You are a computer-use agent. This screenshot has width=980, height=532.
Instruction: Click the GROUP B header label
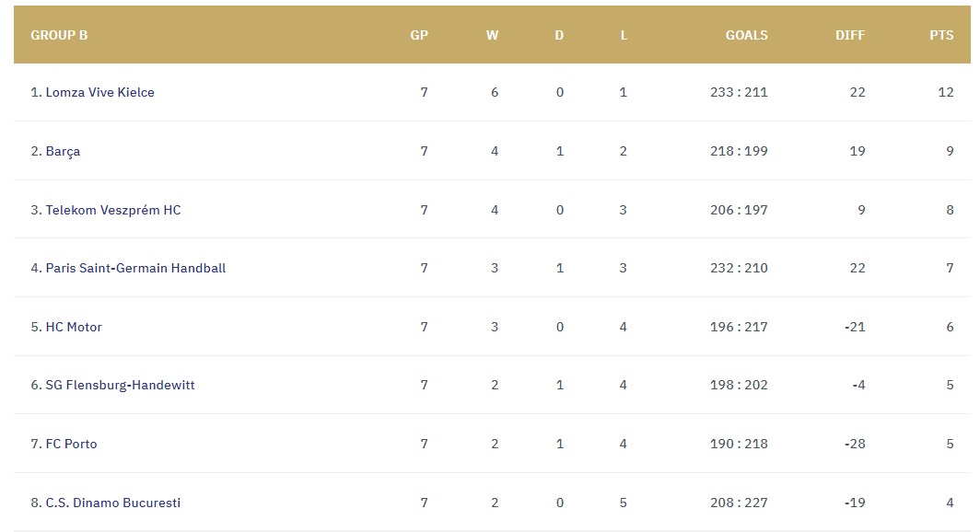tap(59, 36)
